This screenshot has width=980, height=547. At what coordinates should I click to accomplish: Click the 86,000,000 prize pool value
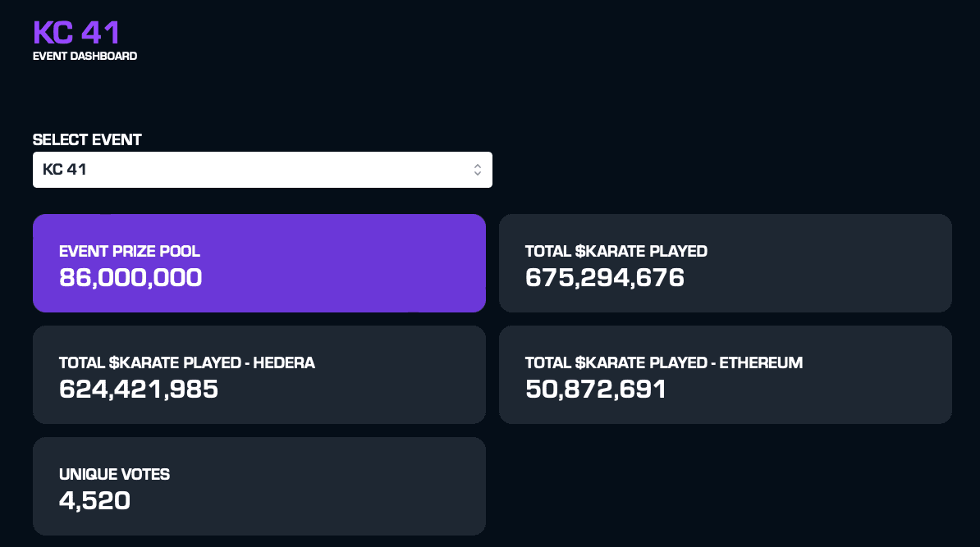point(130,277)
